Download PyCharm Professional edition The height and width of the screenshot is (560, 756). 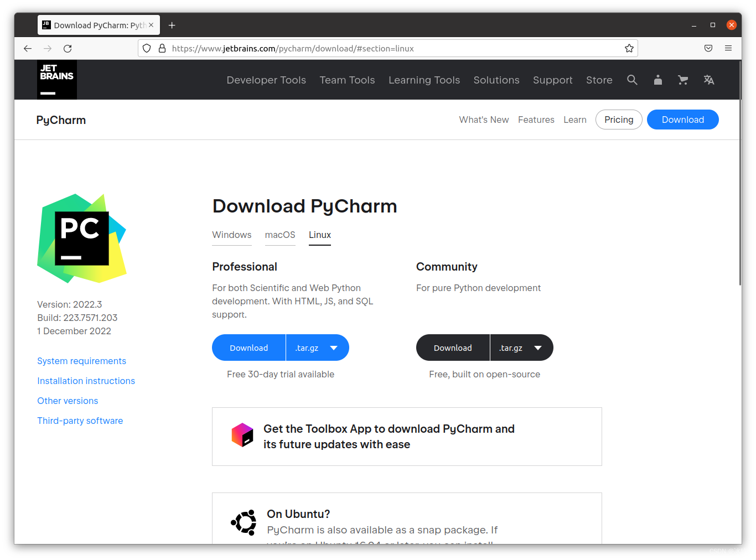tap(249, 348)
